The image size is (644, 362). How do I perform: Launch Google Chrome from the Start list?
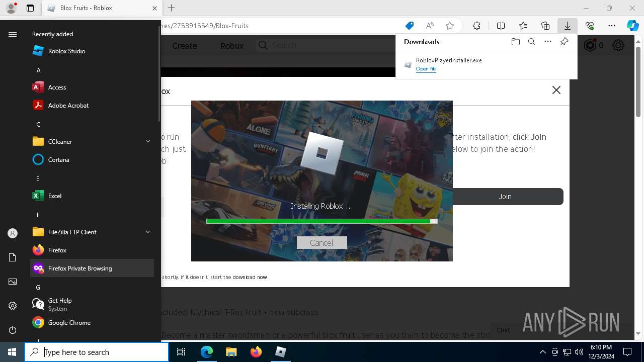92,322
